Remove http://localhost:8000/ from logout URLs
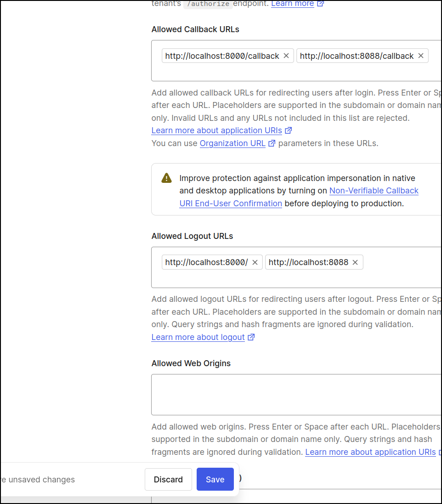Screen dimensions: 442x504 click(255, 262)
